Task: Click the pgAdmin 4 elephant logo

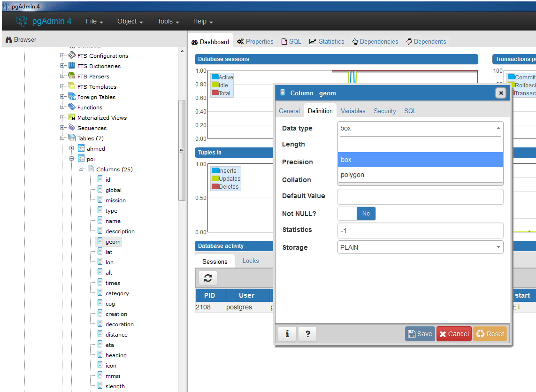Action: click(x=22, y=21)
